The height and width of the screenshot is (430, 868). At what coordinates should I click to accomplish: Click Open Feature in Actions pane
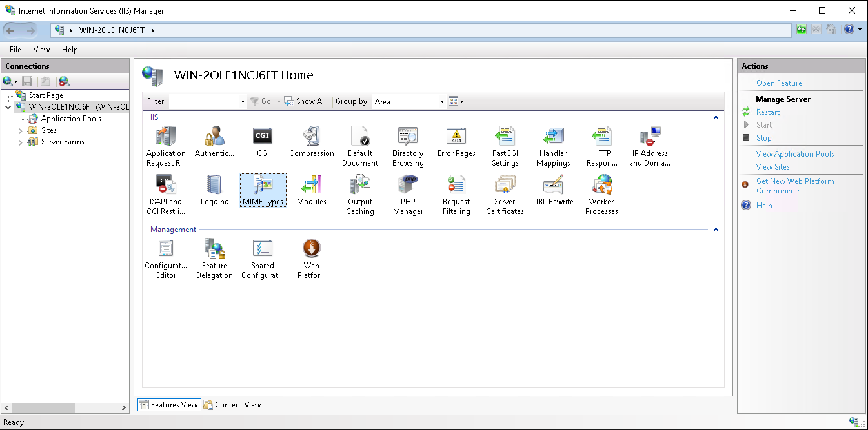[779, 83]
